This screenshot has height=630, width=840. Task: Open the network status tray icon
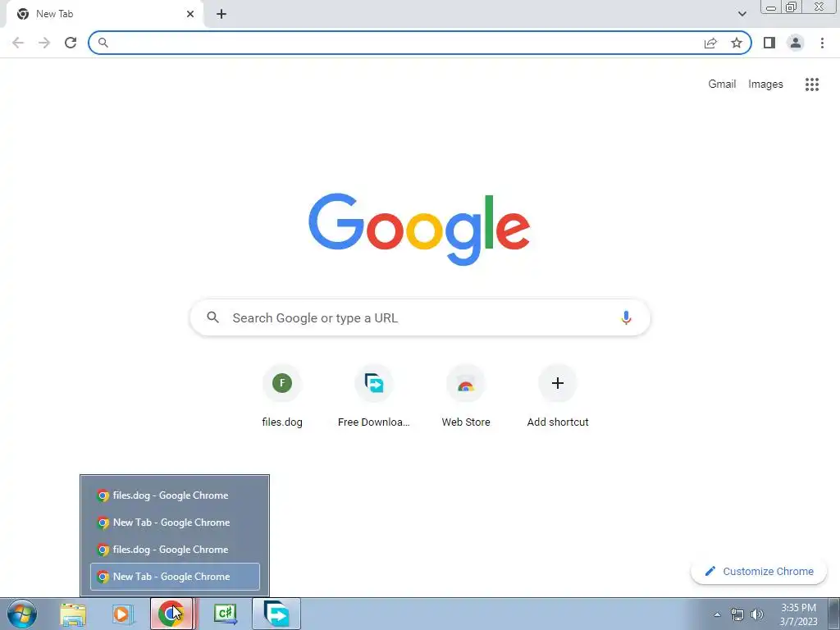[737, 614]
